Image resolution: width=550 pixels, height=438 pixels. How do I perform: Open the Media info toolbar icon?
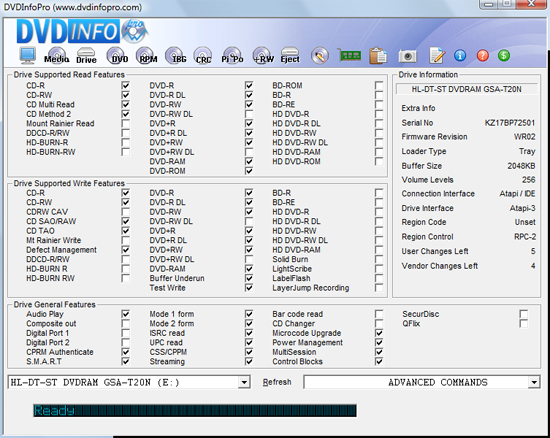click(57, 56)
